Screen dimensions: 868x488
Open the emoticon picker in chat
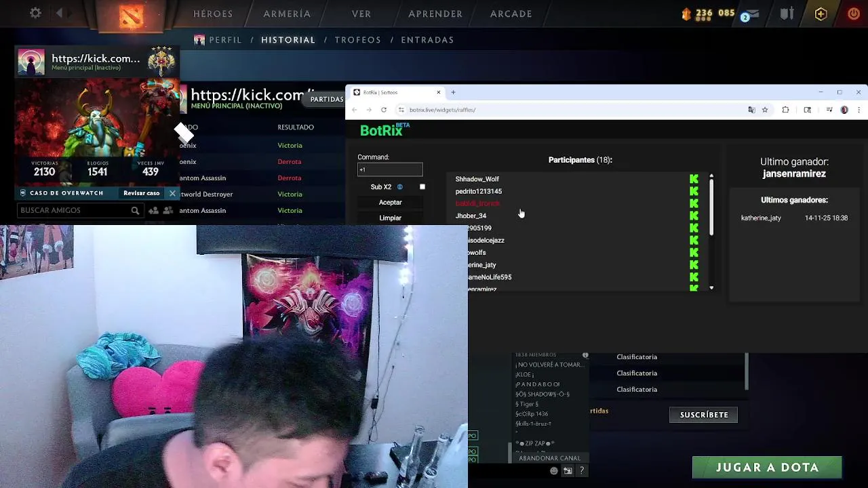[x=554, y=471]
